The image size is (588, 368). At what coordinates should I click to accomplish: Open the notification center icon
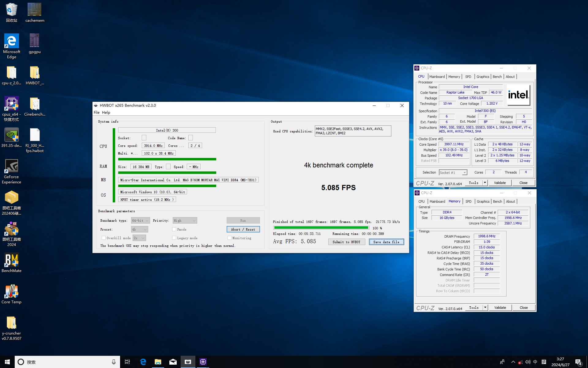coord(578,362)
